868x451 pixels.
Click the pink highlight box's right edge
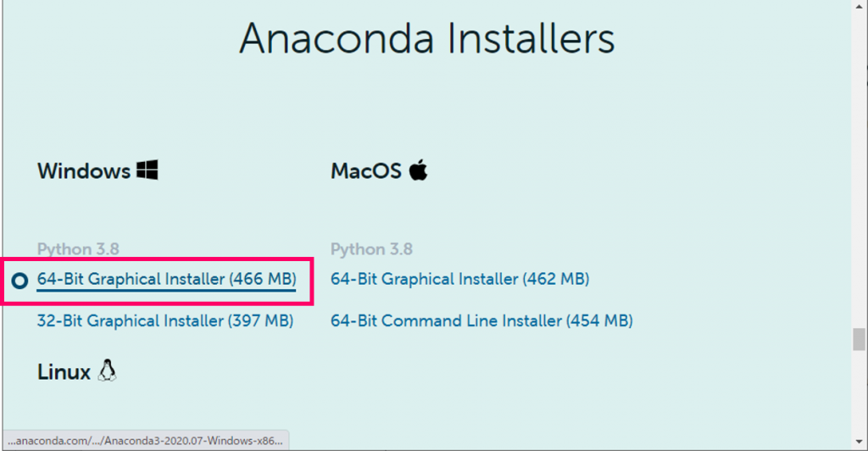(314, 281)
